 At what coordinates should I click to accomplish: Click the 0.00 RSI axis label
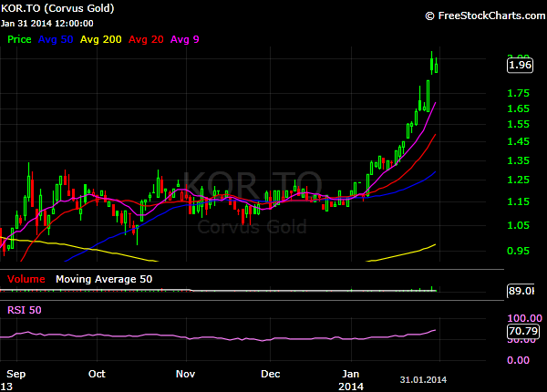tap(518, 360)
